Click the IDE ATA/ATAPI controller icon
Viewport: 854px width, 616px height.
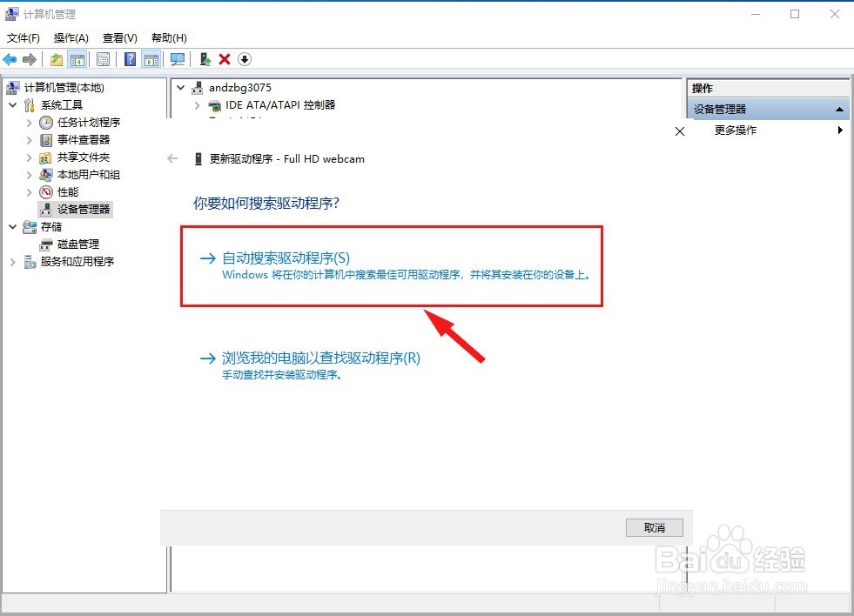click(x=215, y=105)
